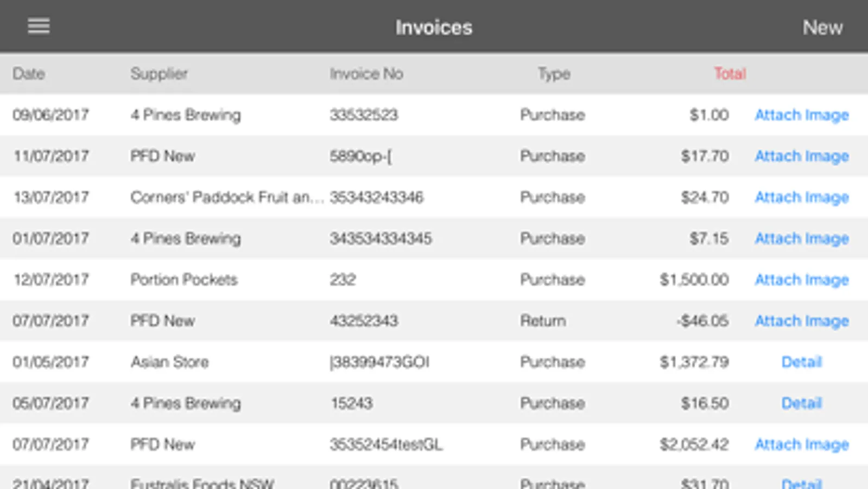Sort by Supplier column header
This screenshot has height=489, width=868.
[x=159, y=74]
